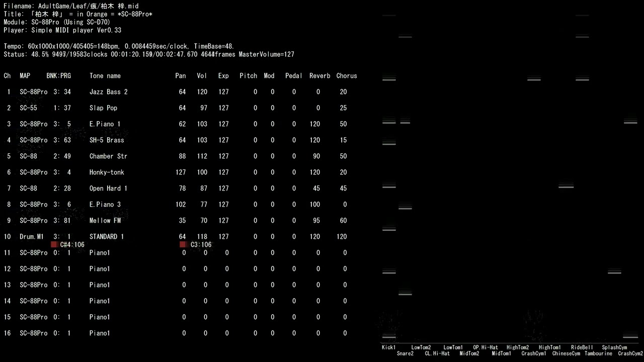Click Pan value 35 in the Mellow FM row
This screenshot has width=644, height=362.
click(x=182, y=221)
